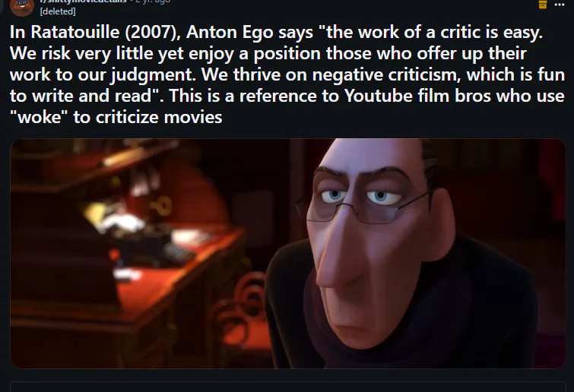The width and height of the screenshot is (574, 392).
Task: Visit the r/shittymoviedetails subreddit link
Action: 83,1
